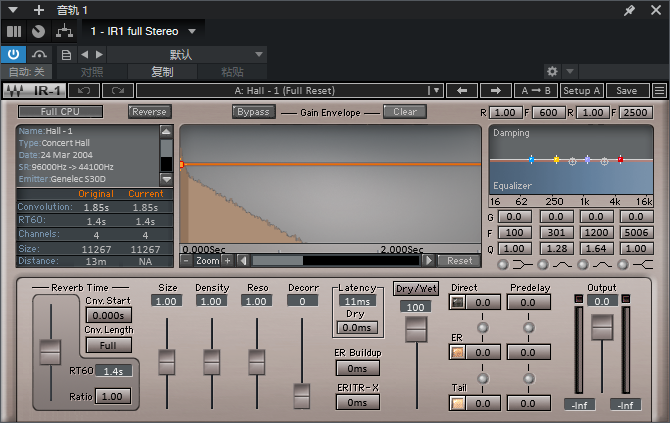Click the Waves undo arrow

[84, 91]
